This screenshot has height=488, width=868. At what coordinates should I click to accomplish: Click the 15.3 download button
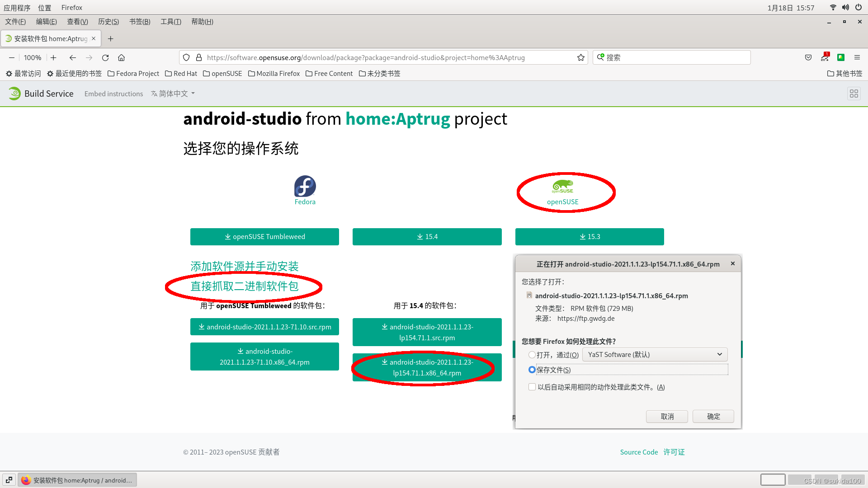point(590,237)
